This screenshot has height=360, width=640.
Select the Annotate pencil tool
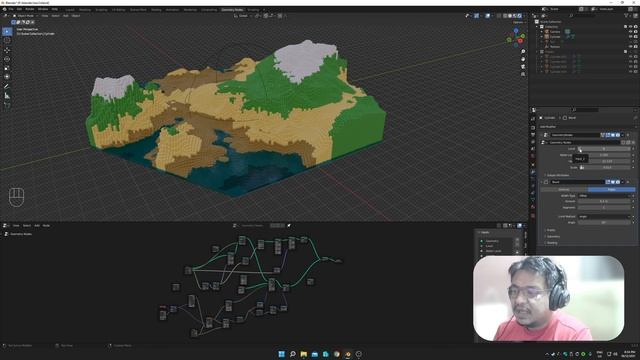(7, 87)
